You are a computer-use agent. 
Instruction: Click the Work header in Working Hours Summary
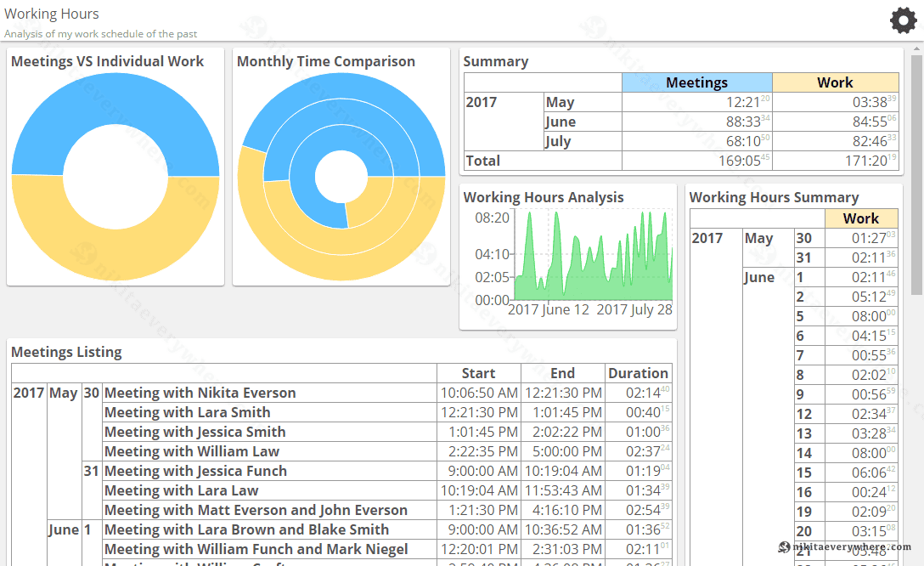[860, 218]
